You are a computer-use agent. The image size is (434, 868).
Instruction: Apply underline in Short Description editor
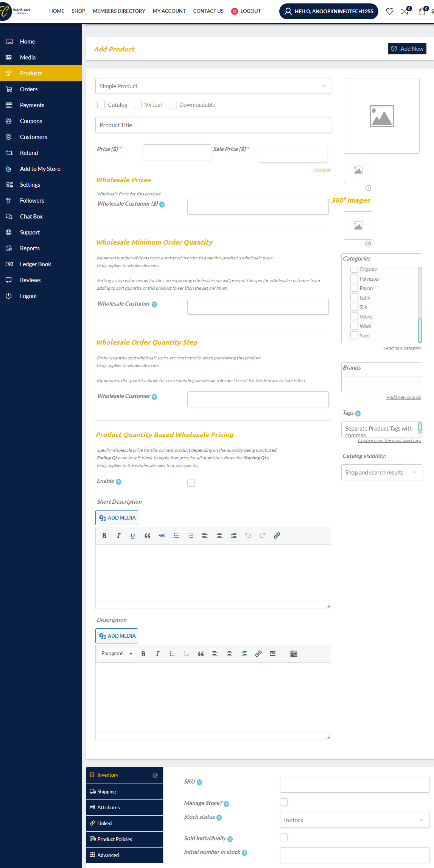click(x=133, y=535)
